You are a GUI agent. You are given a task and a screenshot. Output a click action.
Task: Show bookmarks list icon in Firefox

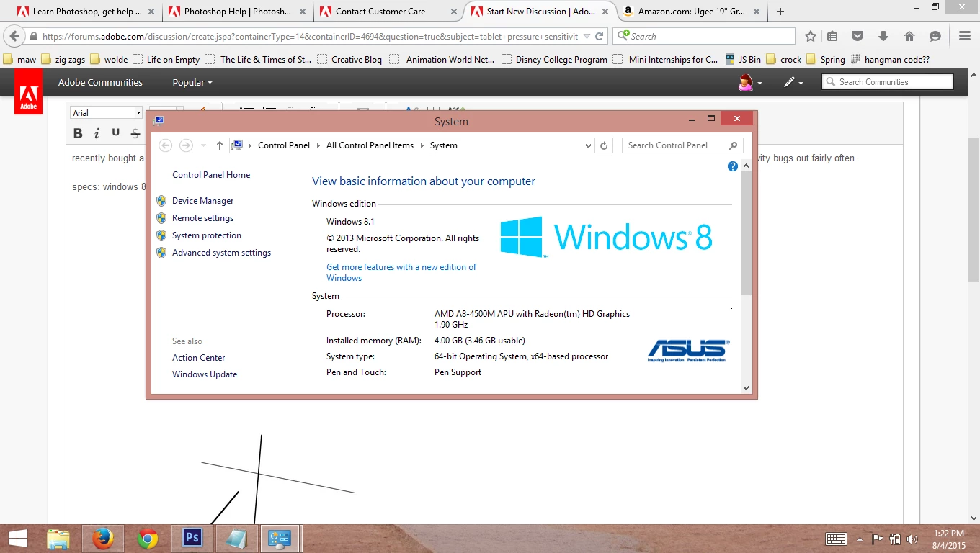pyautogui.click(x=832, y=36)
